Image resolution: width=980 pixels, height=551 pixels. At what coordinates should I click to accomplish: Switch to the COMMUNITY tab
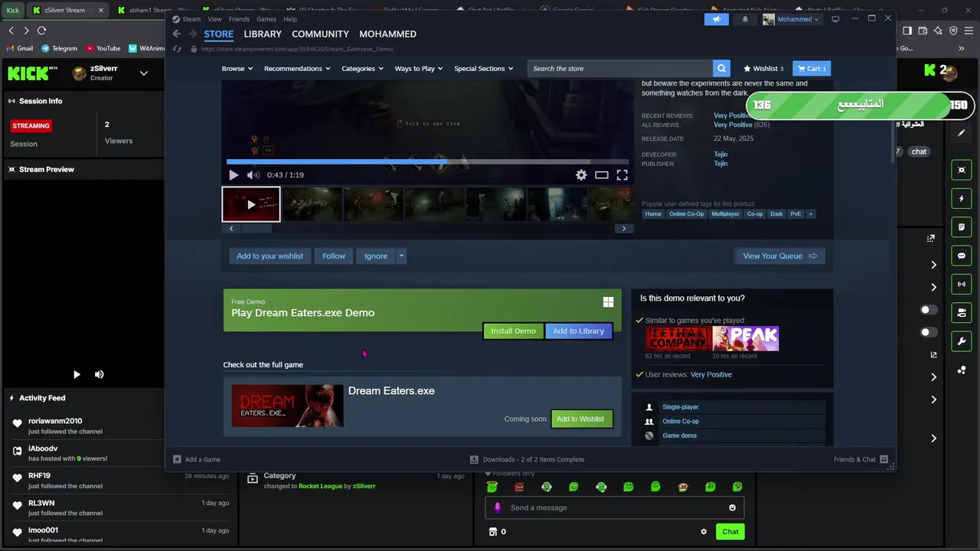[x=320, y=34]
